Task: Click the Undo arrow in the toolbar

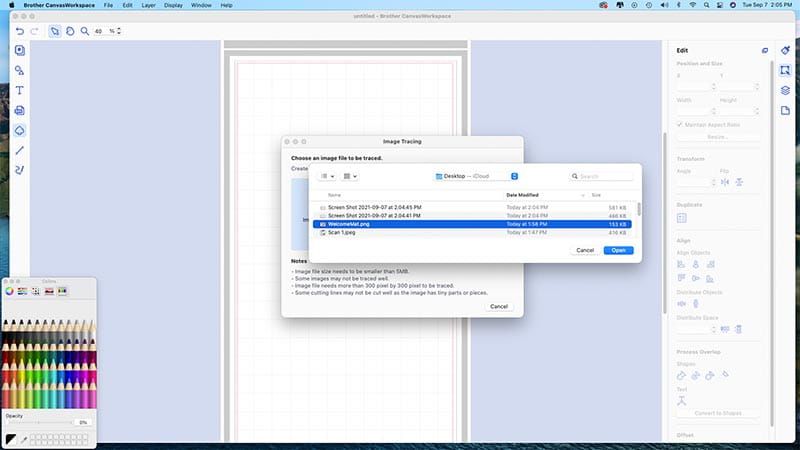Action: tap(20, 31)
